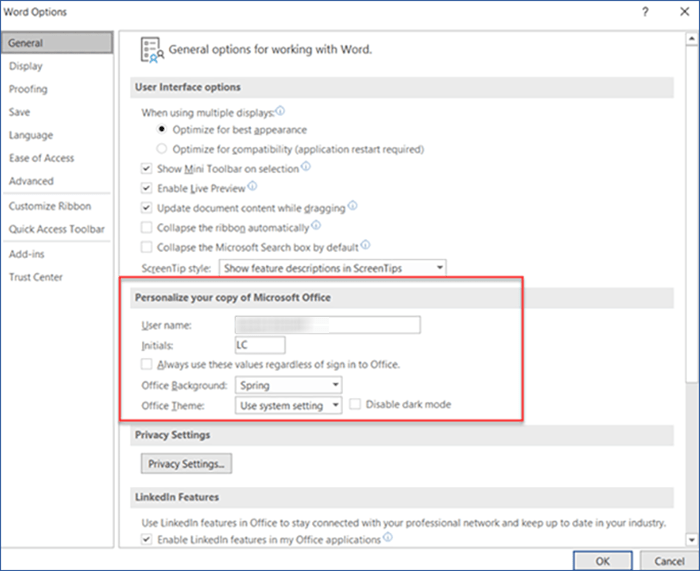Click info icon for Collapse the ribbon automatically

coord(316,225)
